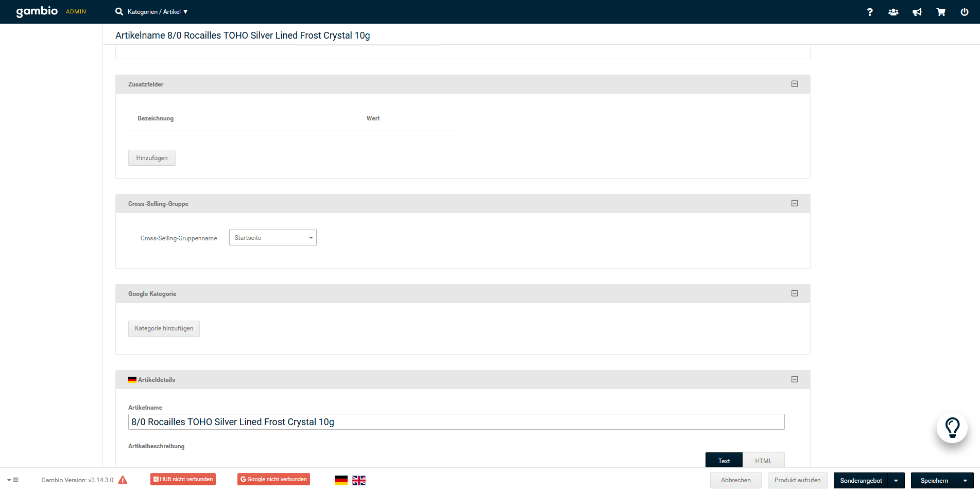Click the megaphone announcements icon
The image size is (980, 492).
click(917, 12)
